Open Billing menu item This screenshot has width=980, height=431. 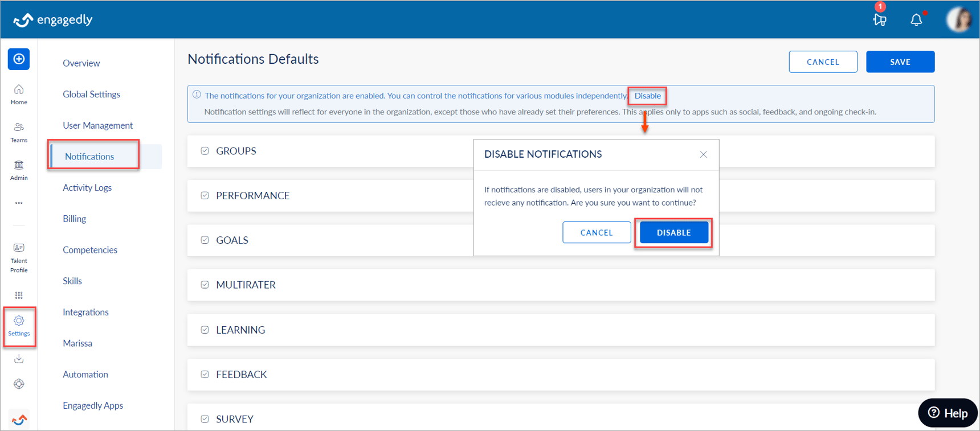pos(75,219)
